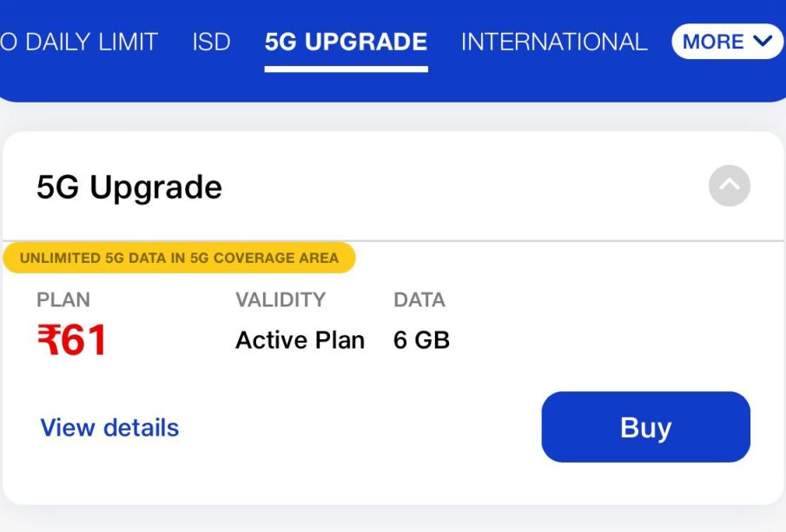The height and width of the screenshot is (532, 786).
Task: Tap the red ₹61 plan price
Action: (72, 340)
